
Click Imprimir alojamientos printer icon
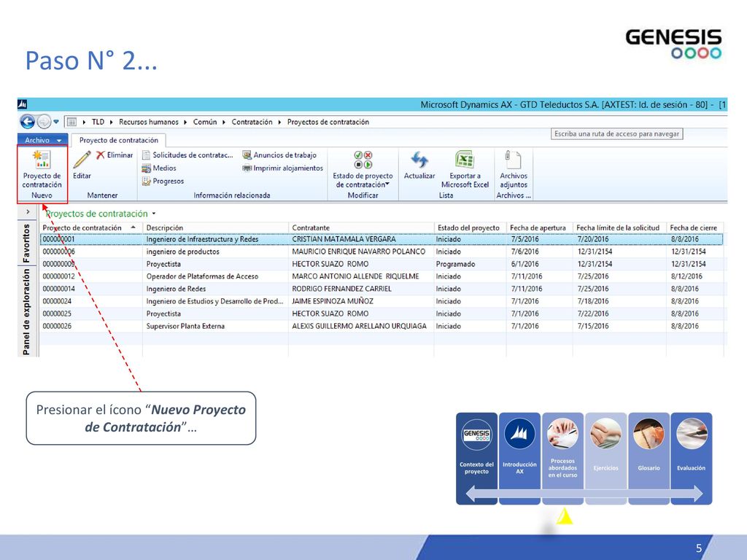247,168
